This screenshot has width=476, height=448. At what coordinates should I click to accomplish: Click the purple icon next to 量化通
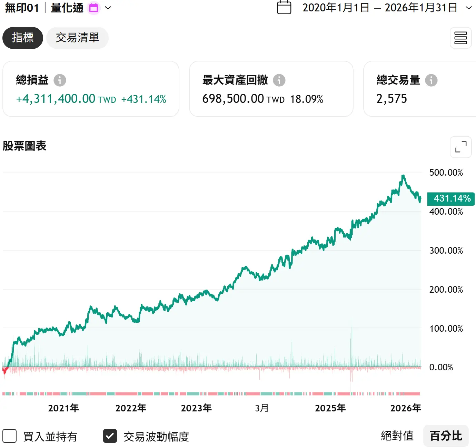(93, 8)
